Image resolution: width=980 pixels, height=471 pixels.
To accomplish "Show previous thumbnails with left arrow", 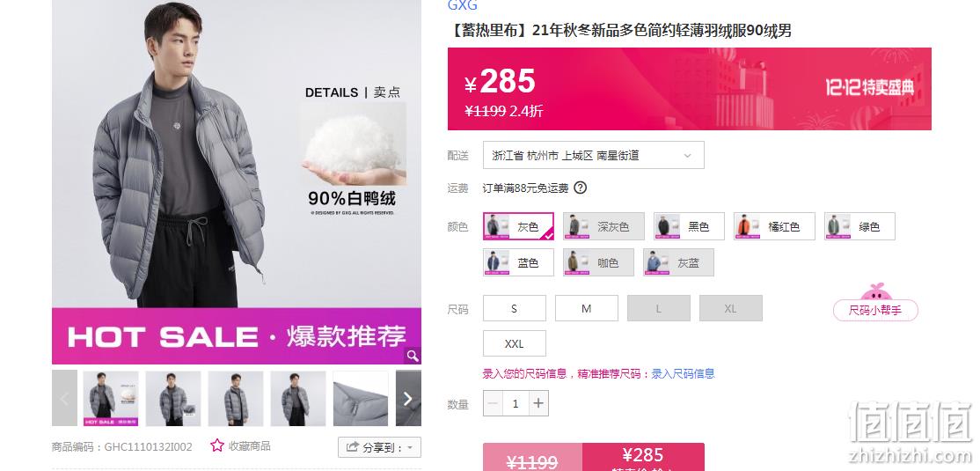I will click(x=64, y=399).
